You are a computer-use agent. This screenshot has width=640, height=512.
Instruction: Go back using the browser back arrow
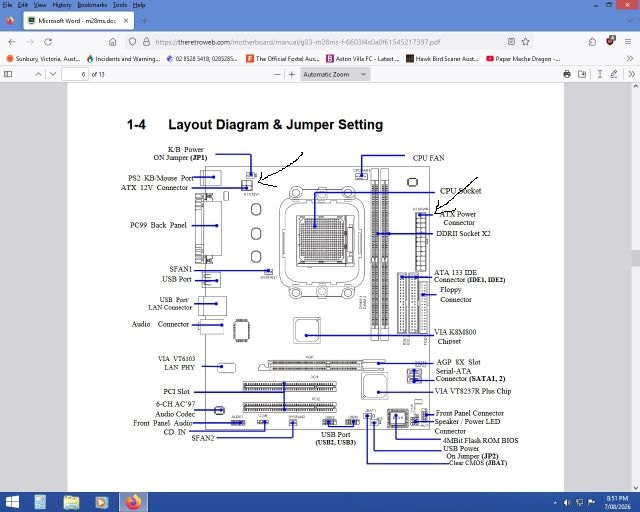tap(12, 42)
